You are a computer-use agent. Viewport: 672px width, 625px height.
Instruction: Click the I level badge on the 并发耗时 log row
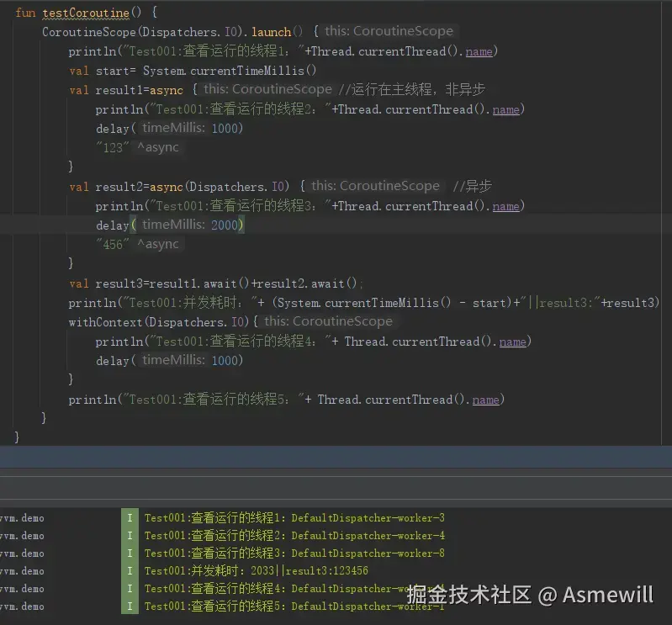(130, 570)
